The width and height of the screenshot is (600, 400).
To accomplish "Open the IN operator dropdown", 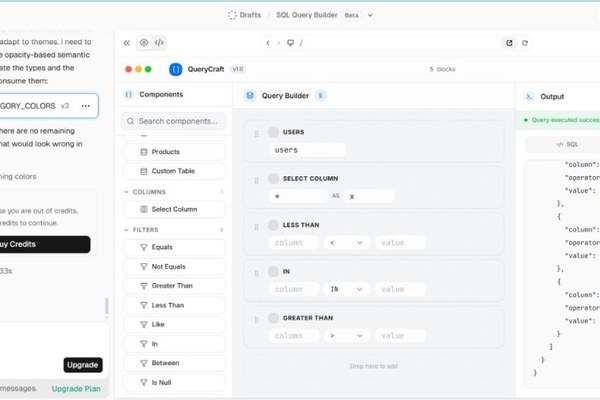I will click(347, 289).
